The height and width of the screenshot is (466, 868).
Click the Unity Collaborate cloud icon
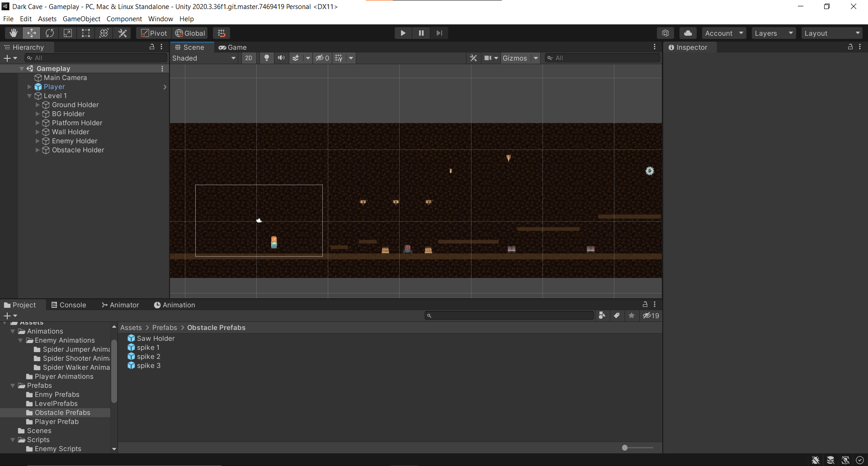688,33
